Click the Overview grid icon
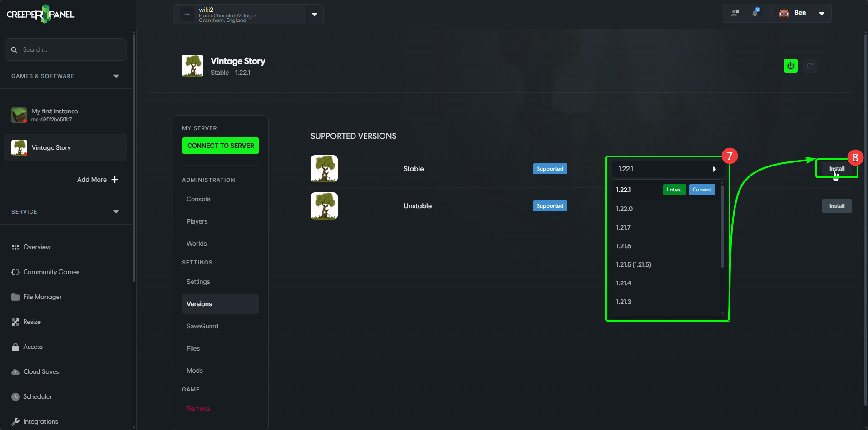Image resolution: width=868 pixels, height=430 pixels. (x=15, y=247)
